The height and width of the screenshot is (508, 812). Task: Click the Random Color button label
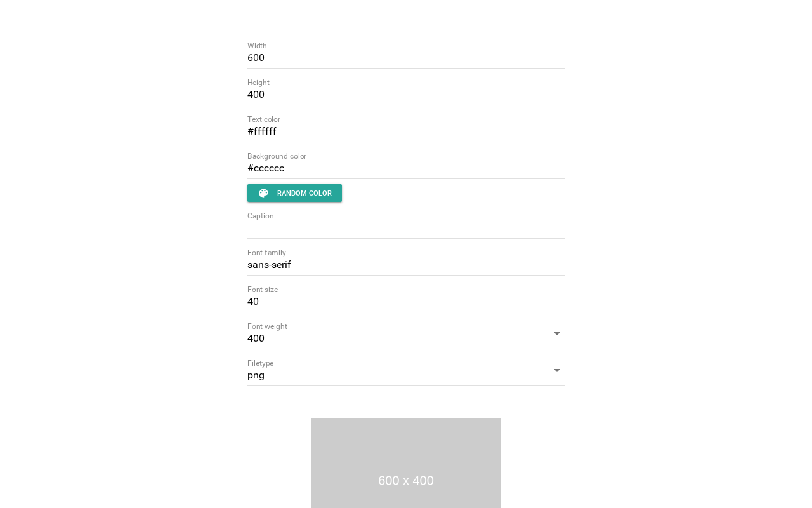click(x=304, y=193)
